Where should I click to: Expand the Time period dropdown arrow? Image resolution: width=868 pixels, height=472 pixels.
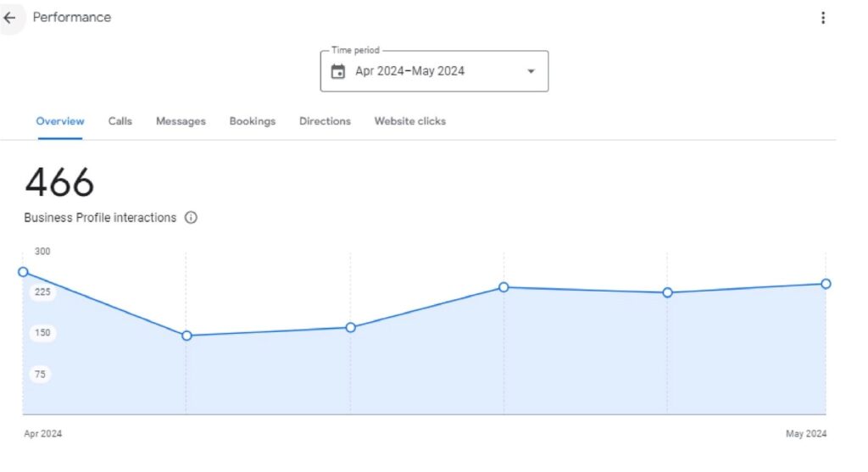[x=531, y=71]
